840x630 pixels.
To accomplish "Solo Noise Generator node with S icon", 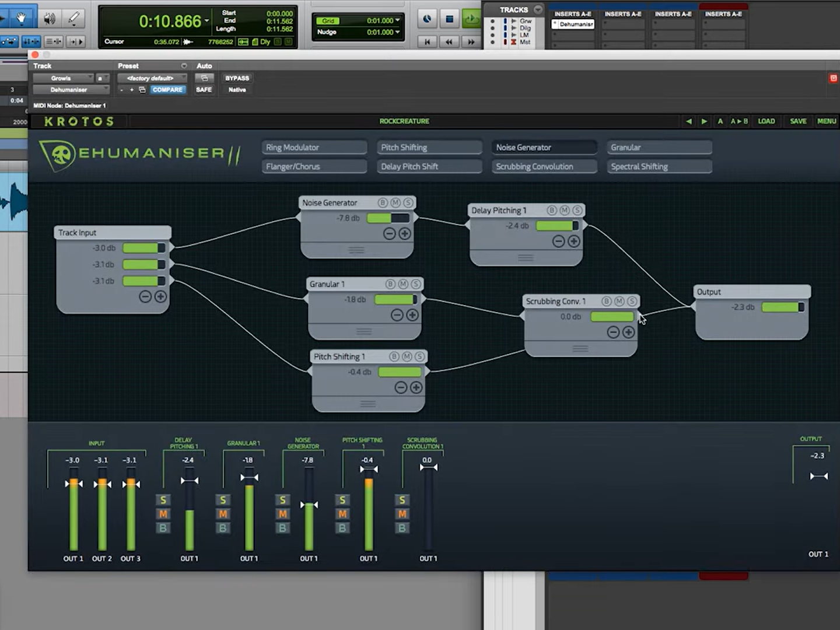I will 408,202.
